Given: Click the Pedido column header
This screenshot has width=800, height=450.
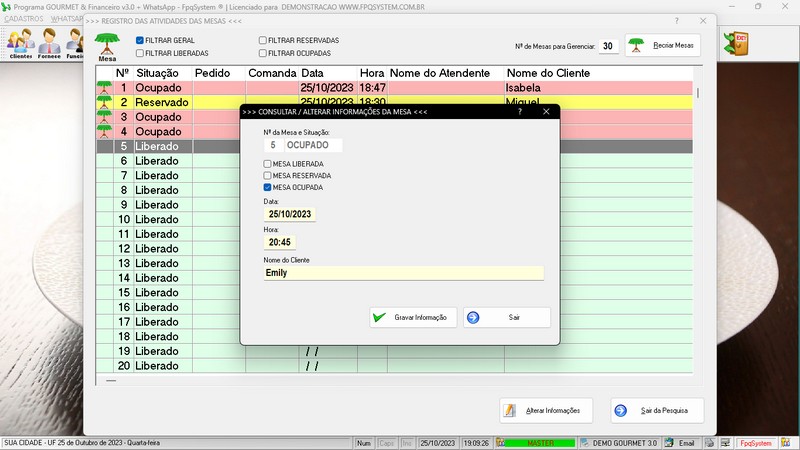Looking at the screenshot, I should point(213,73).
